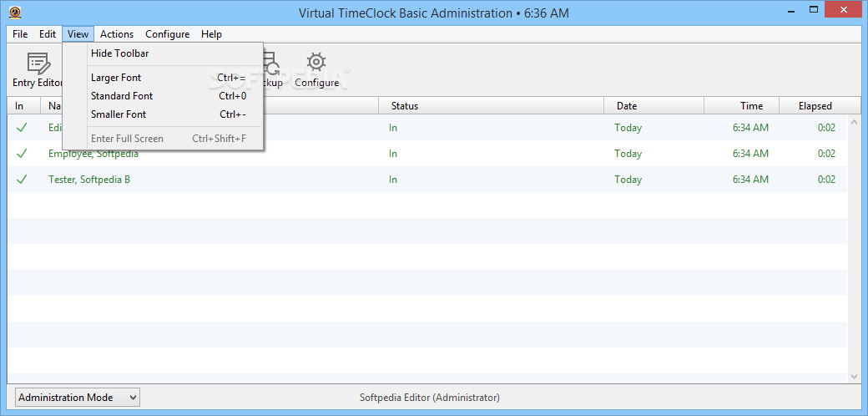Click Today date in Tester row
The image size is (868, 416).
pos(628,180)
